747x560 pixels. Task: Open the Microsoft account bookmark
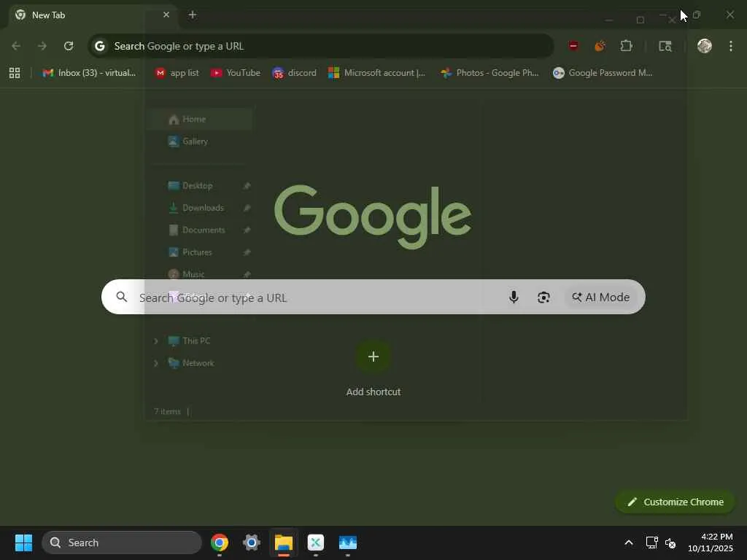click(377, 73)
